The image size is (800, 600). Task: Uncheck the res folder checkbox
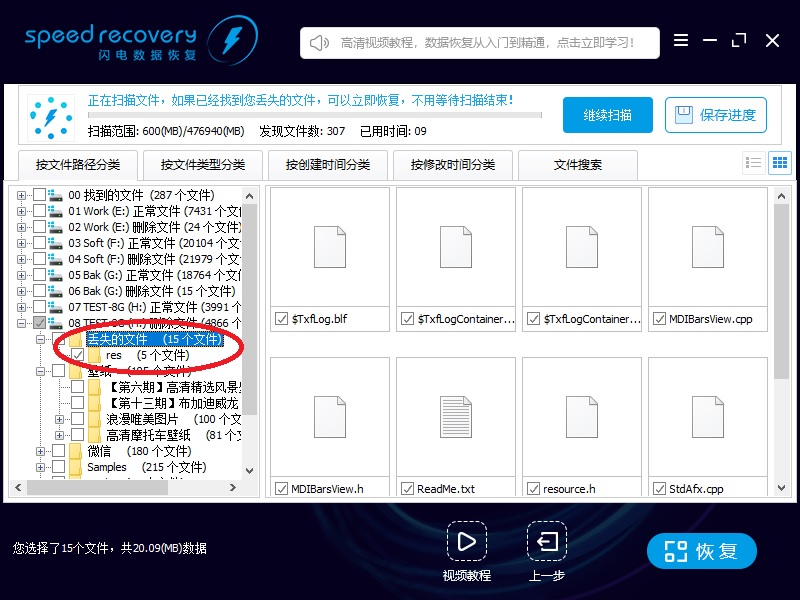point(78,355)
